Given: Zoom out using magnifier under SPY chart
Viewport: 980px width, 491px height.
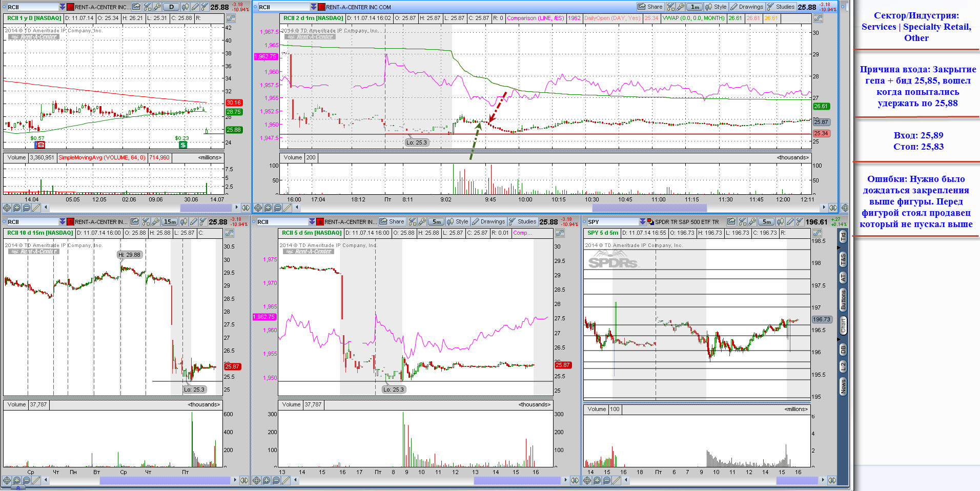Looking at the screenshot, I should pos(607,480).
